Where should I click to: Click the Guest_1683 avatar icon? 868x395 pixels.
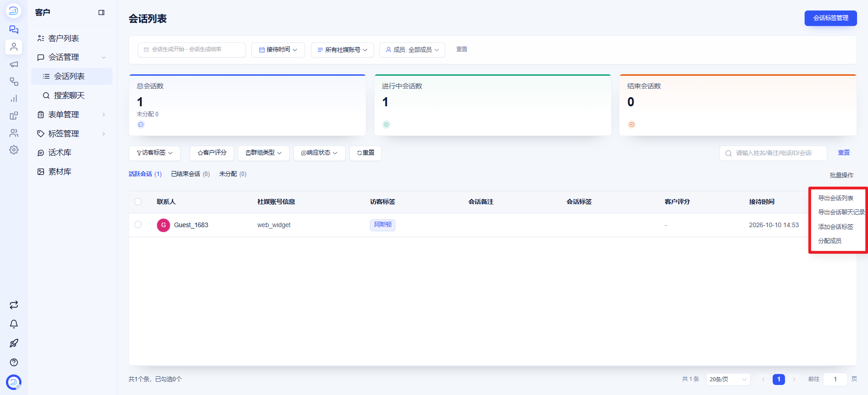[x=163, y=225]
